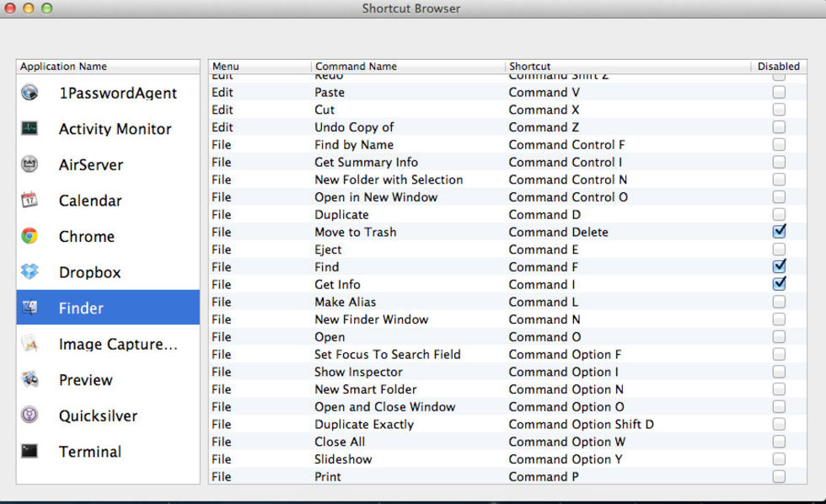826x504 pixels.
Task: Uncheck Disabled for Move to Trash
Action: click(779, 231)
